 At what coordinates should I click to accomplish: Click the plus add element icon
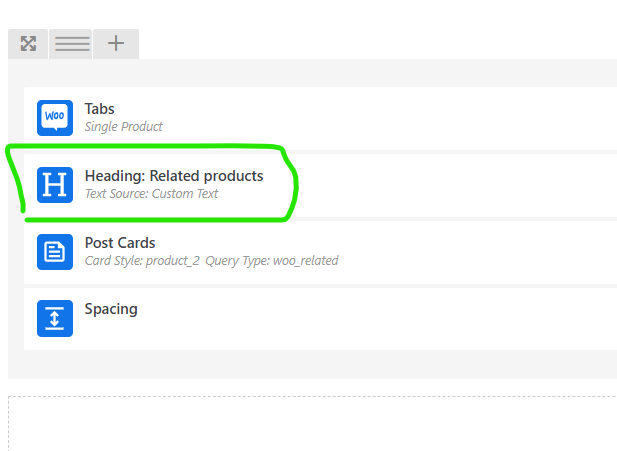point(116,44)
